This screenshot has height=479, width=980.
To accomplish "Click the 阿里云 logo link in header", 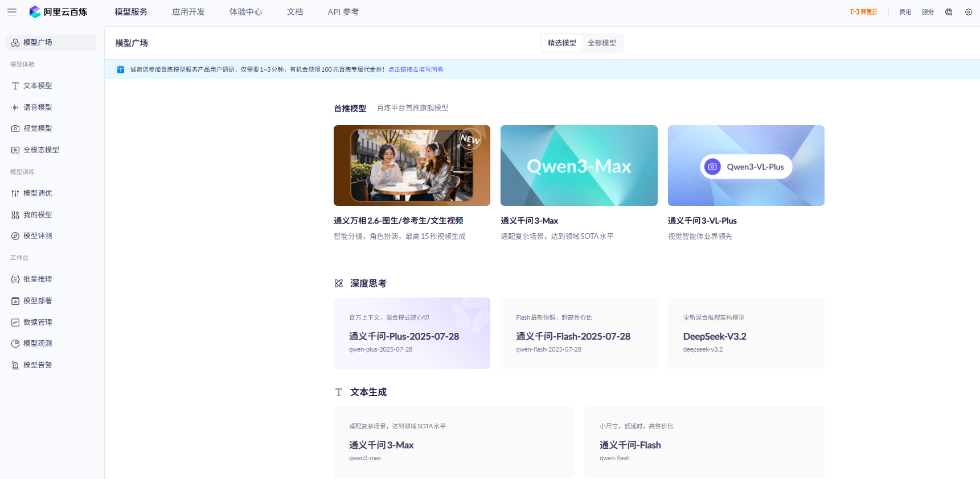I will (x=864, y=12).
